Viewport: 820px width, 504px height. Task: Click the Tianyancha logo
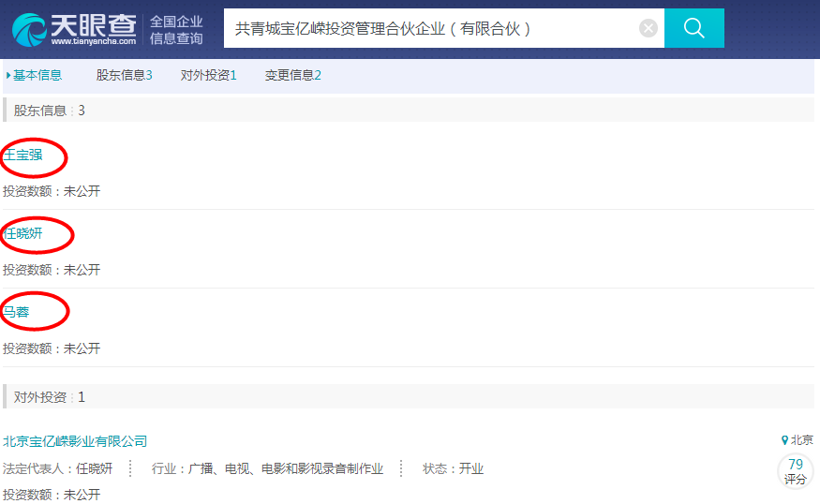click(75, 28)
